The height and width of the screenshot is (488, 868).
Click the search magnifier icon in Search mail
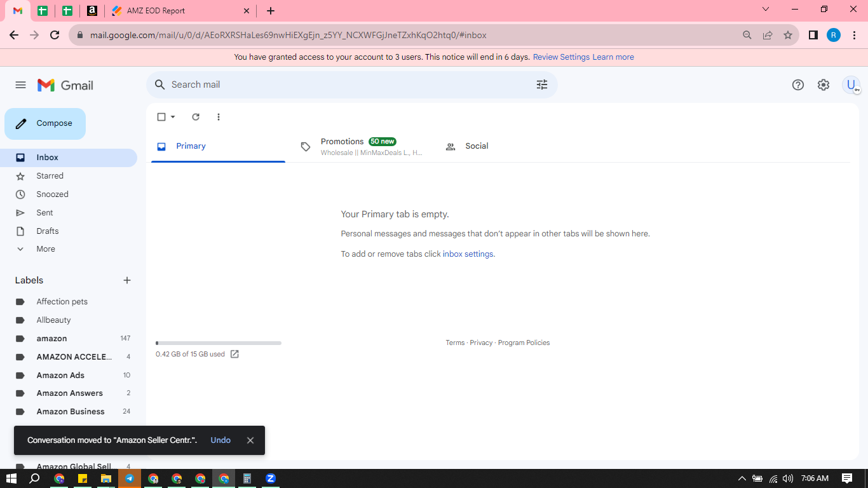(x=160, y=85)
